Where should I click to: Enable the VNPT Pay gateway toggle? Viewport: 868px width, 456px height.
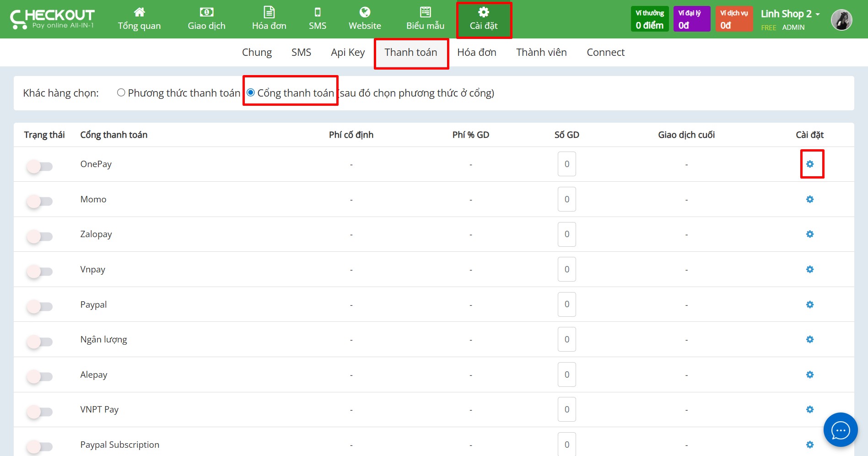(39, 412)
